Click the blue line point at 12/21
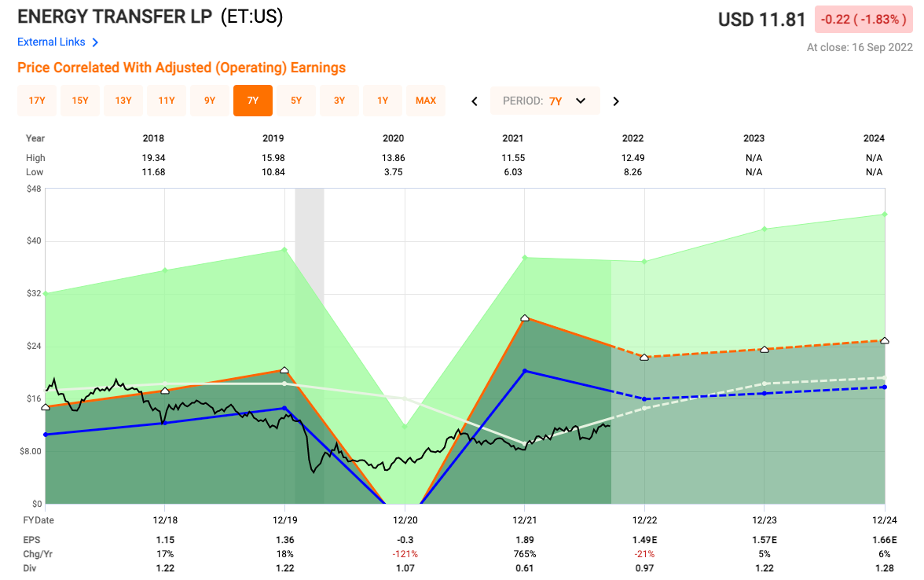Viewport: 924px width, 580px height. [525, 371]
